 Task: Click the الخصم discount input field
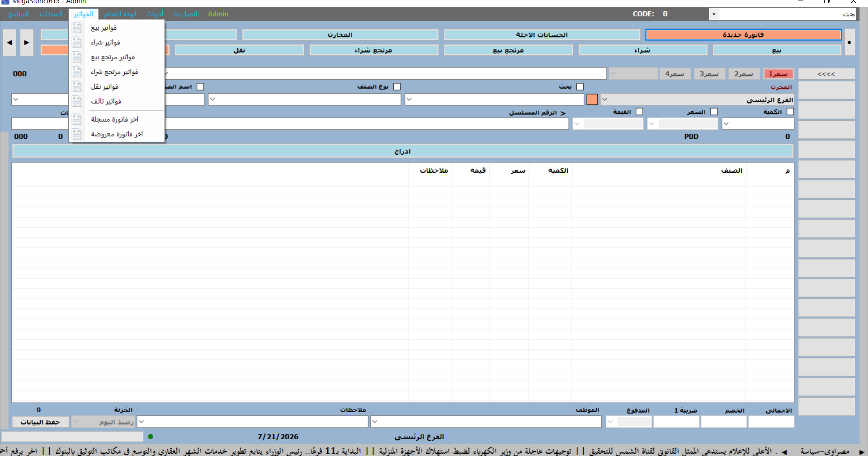724,422
